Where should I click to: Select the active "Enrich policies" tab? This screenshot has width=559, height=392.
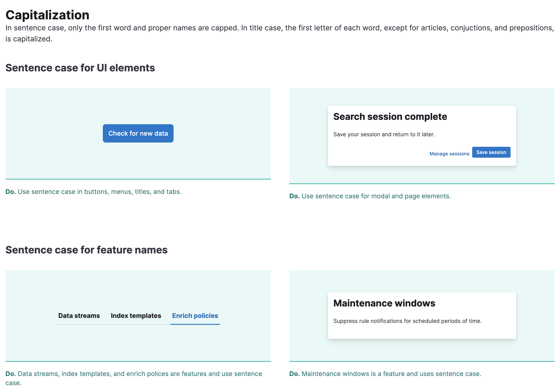point(195,316)
